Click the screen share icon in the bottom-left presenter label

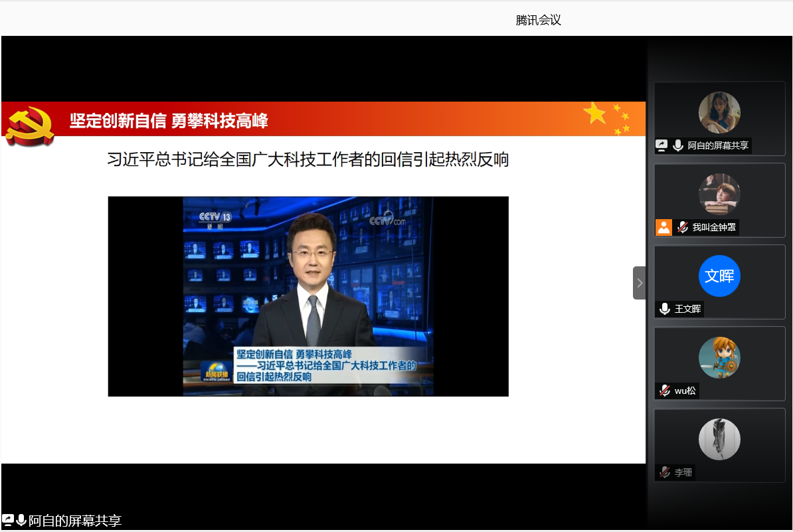(8, 520)
